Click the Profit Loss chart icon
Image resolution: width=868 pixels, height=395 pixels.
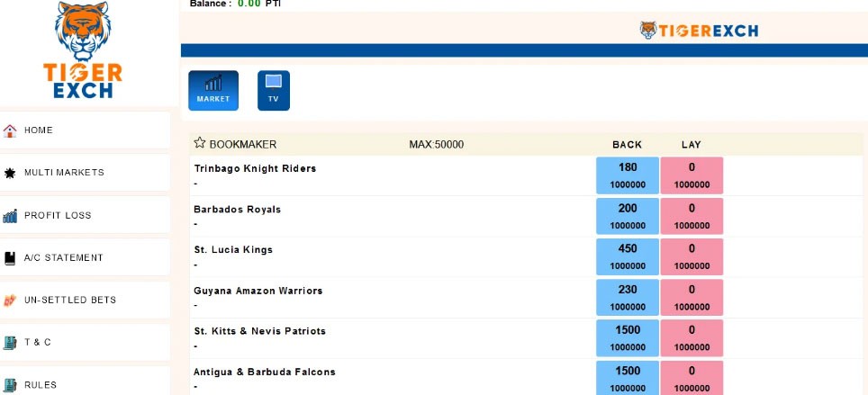(x=11, y=216)
